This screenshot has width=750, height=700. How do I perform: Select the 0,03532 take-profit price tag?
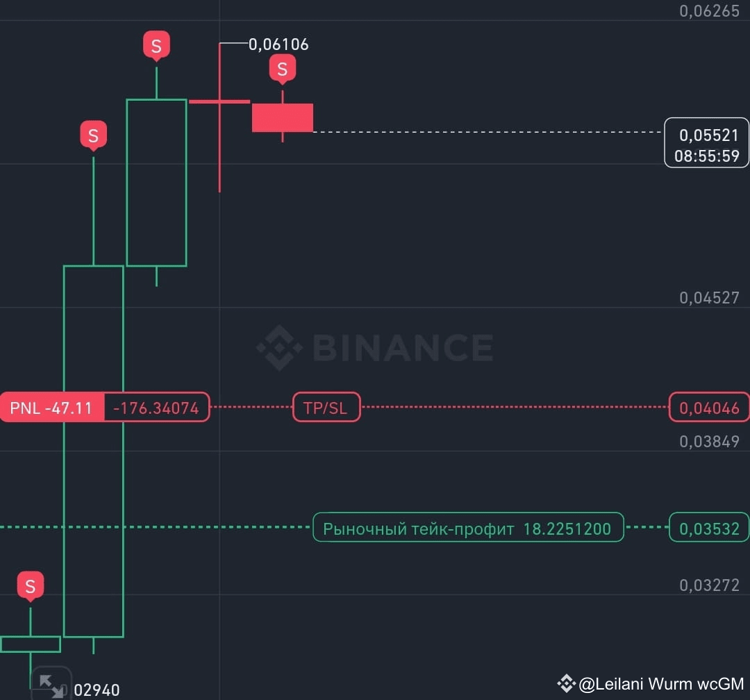tap(709, 528)
